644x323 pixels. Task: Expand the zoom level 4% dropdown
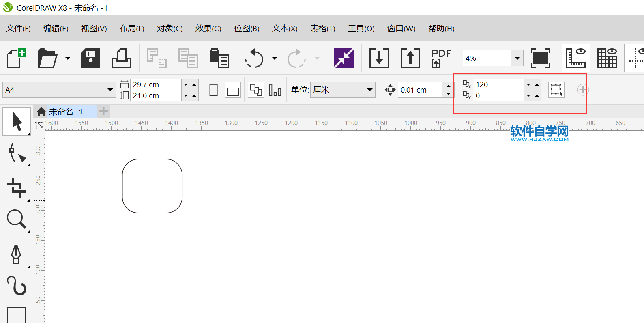517,58
